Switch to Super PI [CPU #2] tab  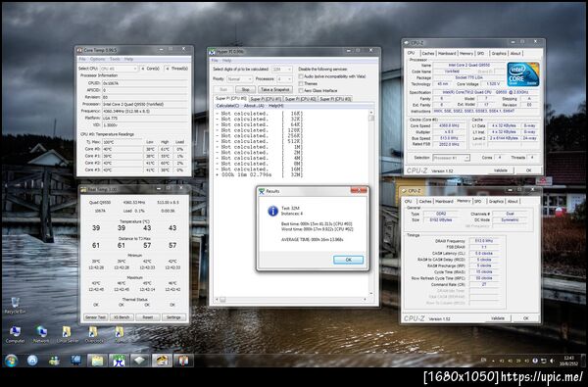(301, 99)
